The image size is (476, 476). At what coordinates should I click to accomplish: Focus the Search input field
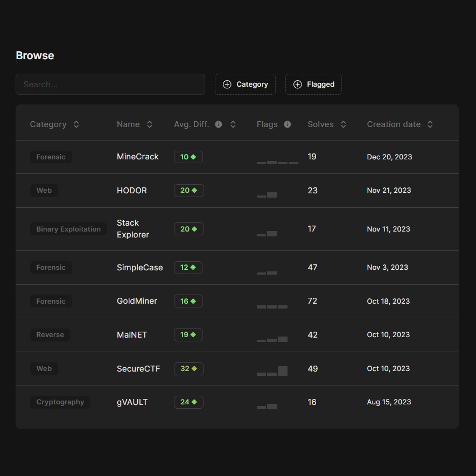coord(110,85)
